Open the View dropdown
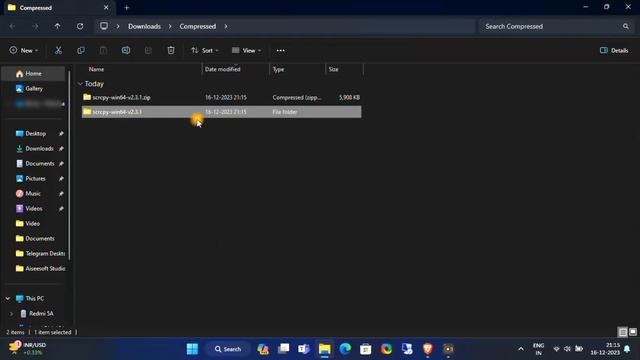 [247, 50]
